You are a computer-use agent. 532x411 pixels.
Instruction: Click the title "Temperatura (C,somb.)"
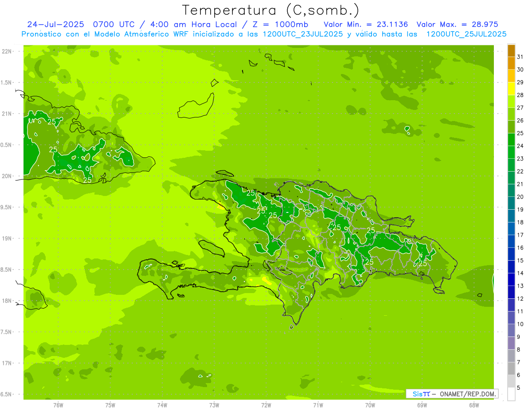pos(270,11)
